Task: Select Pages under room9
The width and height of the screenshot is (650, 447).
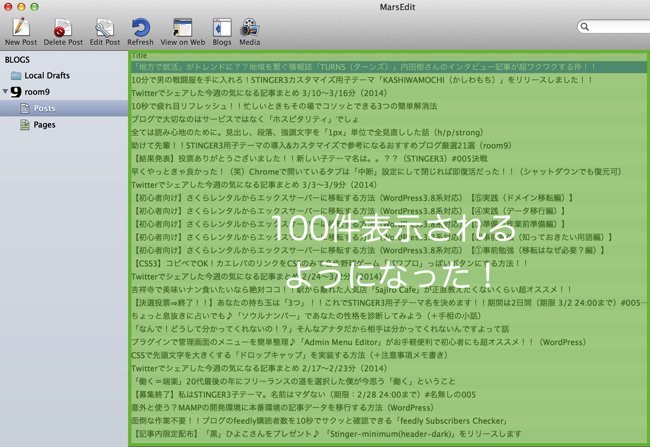Action: coord(44,125)
